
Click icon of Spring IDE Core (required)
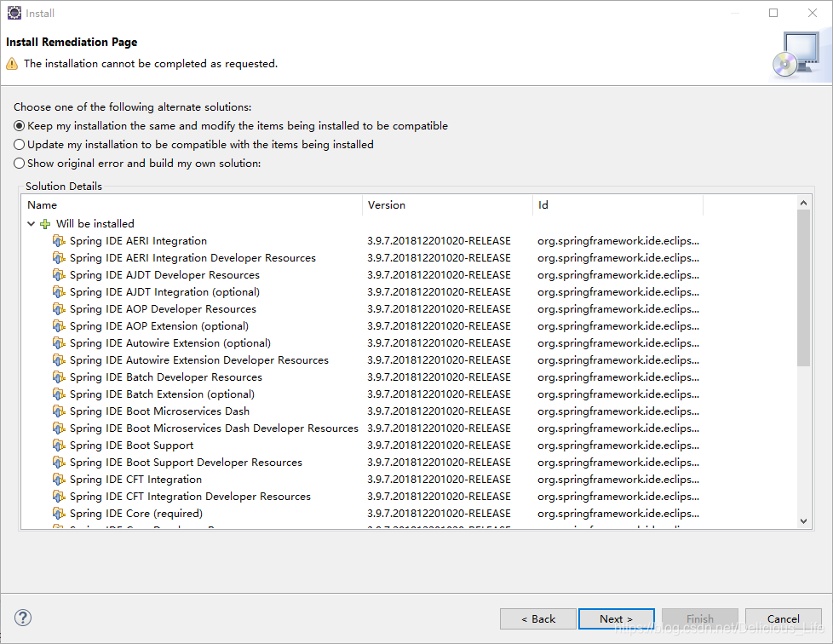59,513
